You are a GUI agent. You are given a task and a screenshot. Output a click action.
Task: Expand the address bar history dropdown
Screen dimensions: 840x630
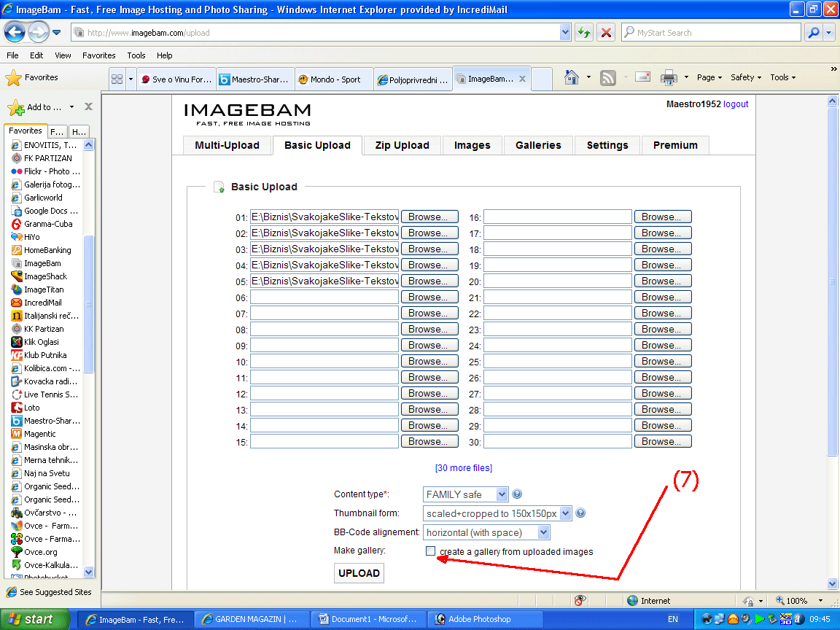click(565, 33)
